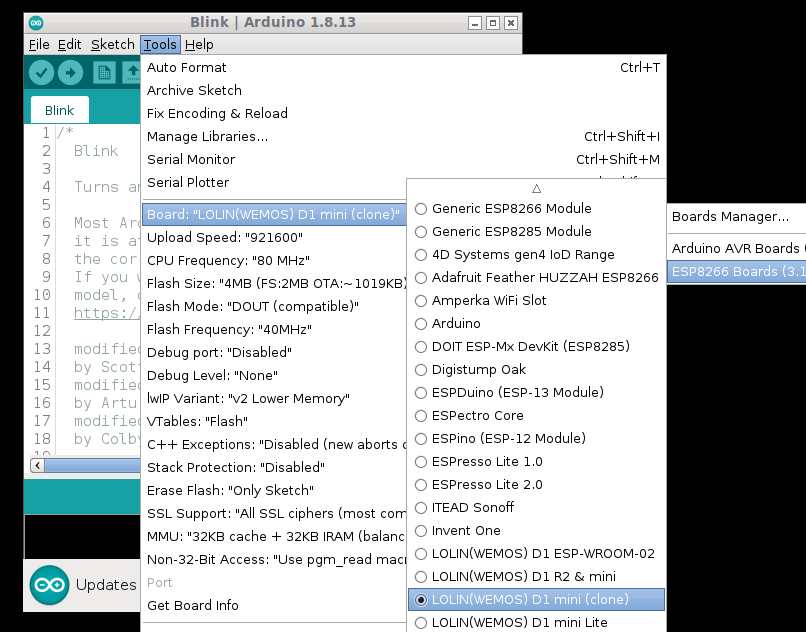Click the Arduino logo in title bar
Screen dimensions: 806x632
click(36, 23)
